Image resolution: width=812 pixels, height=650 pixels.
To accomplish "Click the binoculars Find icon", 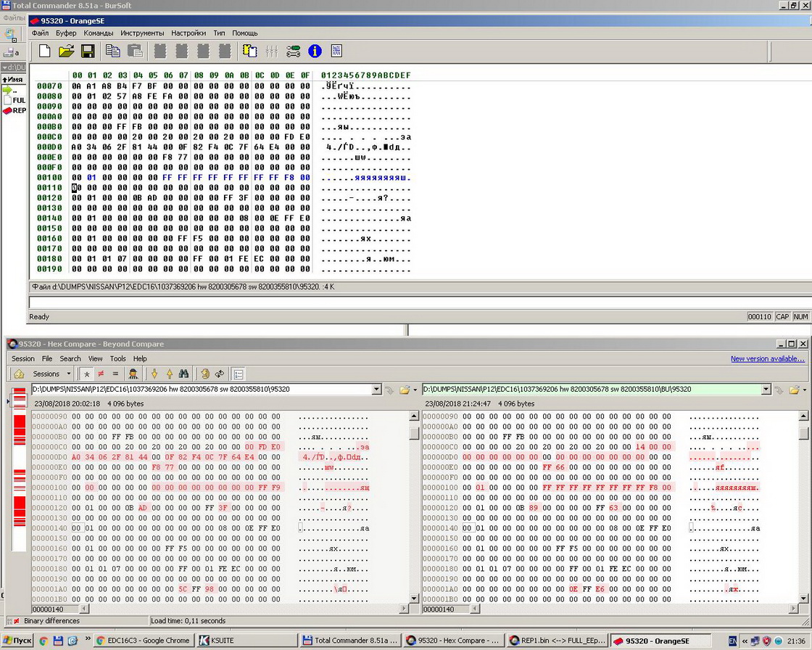I will (x=184, y=374).
